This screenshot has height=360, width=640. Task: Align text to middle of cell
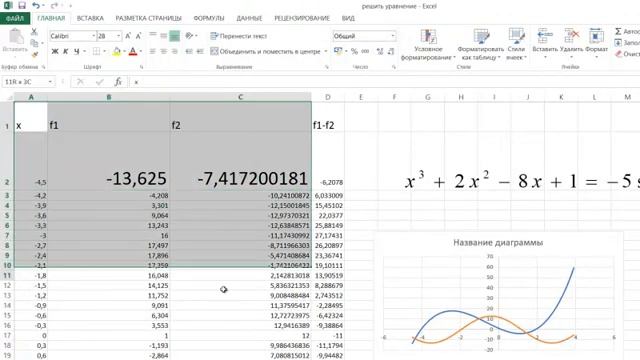(x=163, y=36)
